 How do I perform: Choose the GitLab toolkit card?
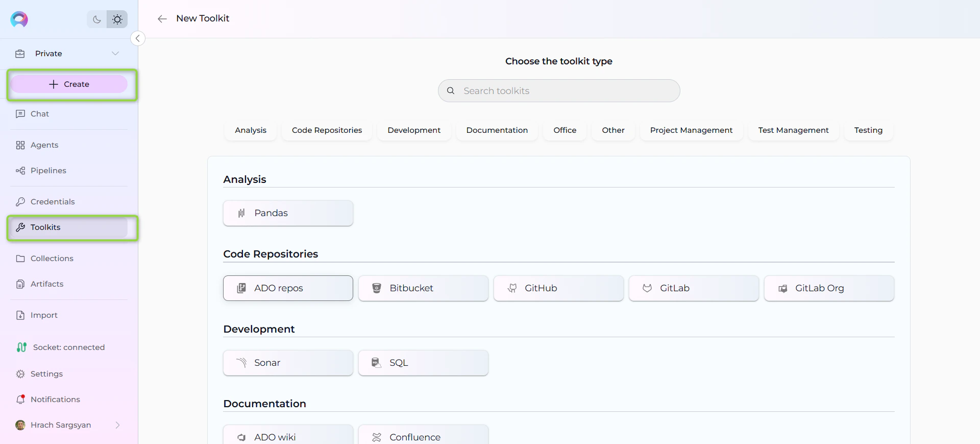click(694, 288)
